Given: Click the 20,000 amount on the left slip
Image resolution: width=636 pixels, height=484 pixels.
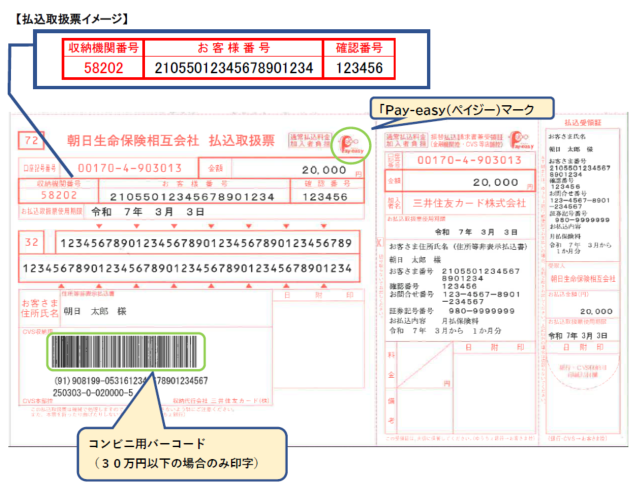Looking at the screenshot, I should click(324, 170).
